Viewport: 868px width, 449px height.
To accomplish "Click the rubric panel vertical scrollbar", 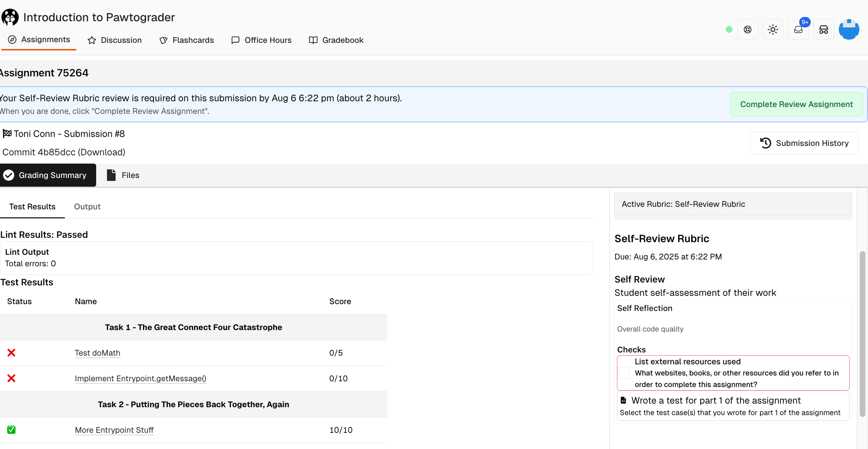I will 862,334.
